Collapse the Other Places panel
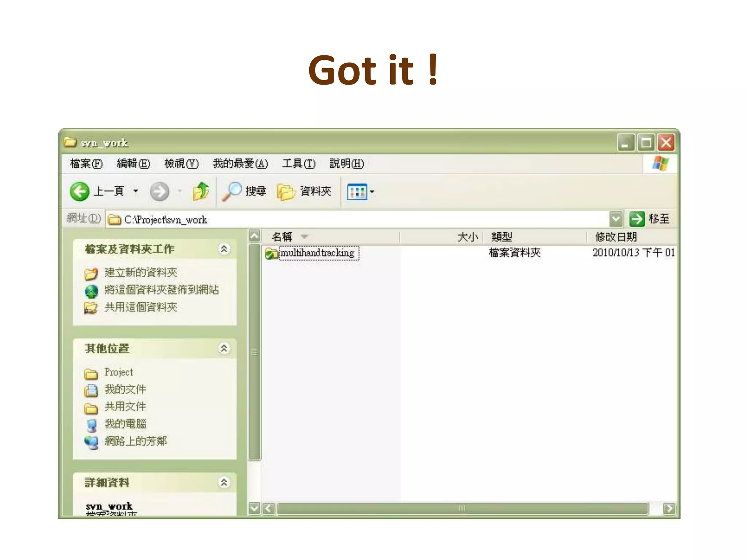Image resolution: width=747 pixels, height=560 pixels. pos(224,349)
